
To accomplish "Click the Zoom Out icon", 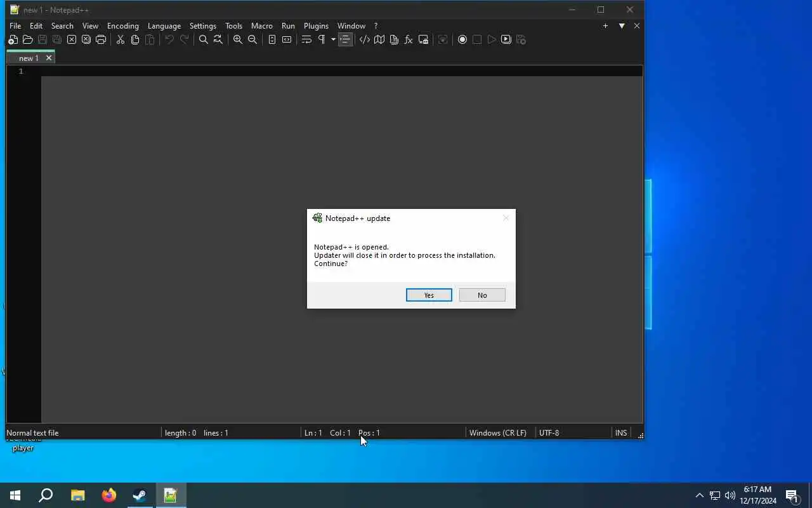I will 252,39.
